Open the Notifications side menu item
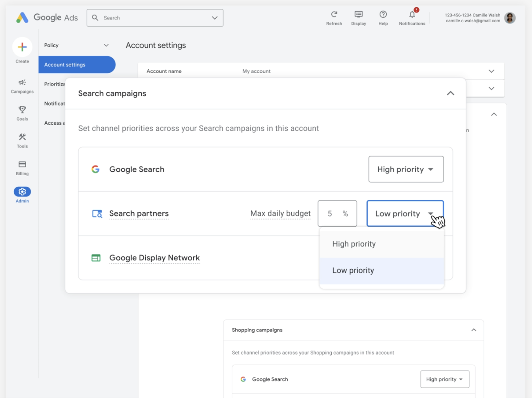532x401 pixels. pos(54,103)
